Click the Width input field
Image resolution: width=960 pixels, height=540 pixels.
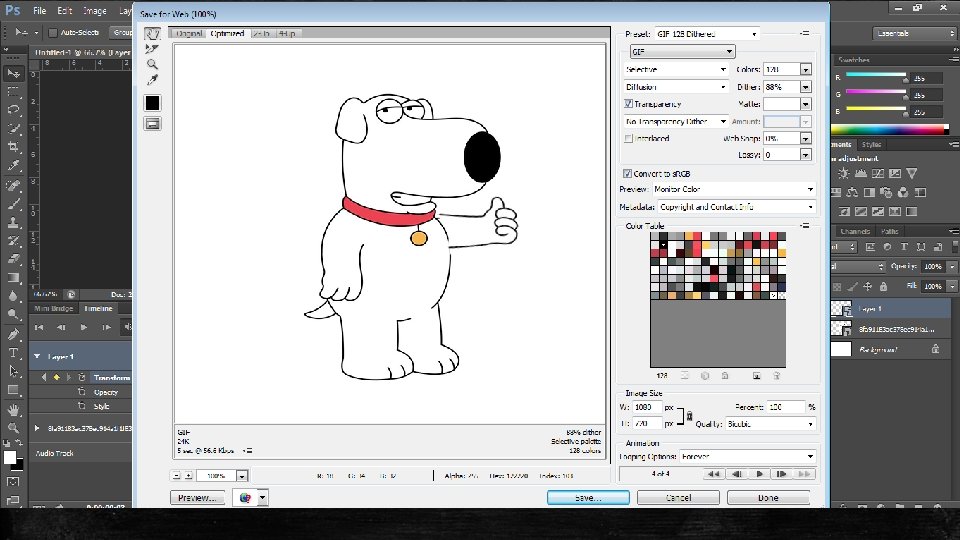click(648, 407)
